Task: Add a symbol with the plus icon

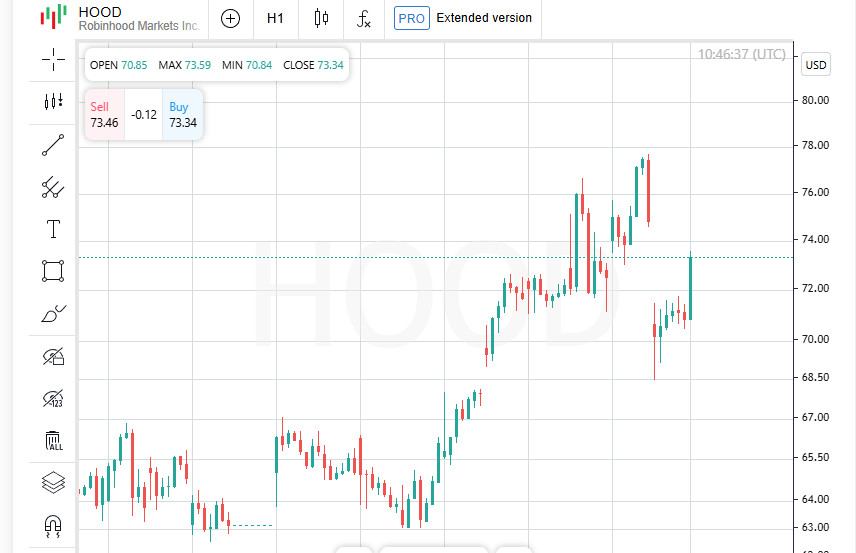Action: 230,19
